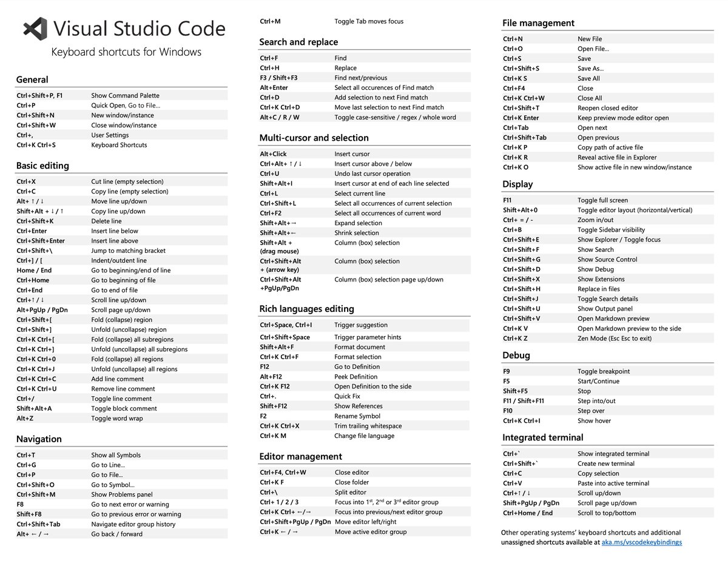Click the 'Step into/out' description
Screen dimensions: 728x563
pos(596,401)
